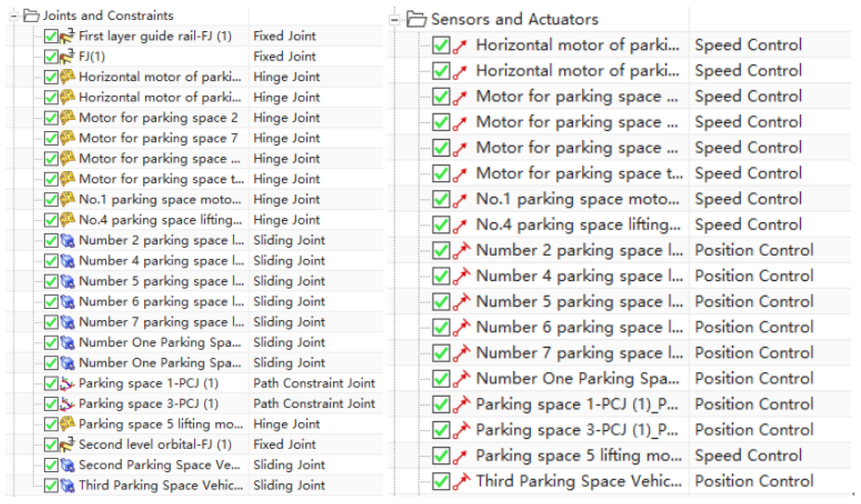Collapse the Sensors and Actuators group

[394, 20]
